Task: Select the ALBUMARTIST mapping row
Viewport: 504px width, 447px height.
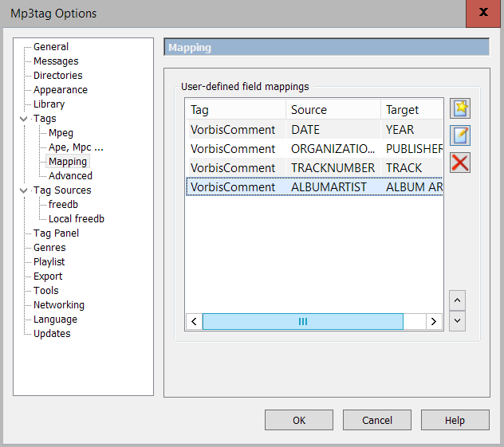Action: click(x=314, y=187)
